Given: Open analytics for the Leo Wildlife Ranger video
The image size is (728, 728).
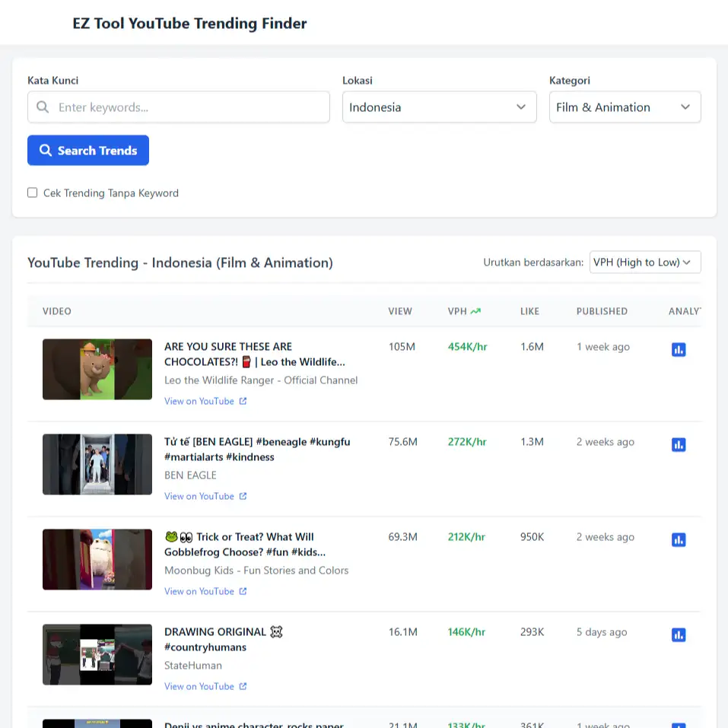Looking at the screenshot, I should pos(679,350).
